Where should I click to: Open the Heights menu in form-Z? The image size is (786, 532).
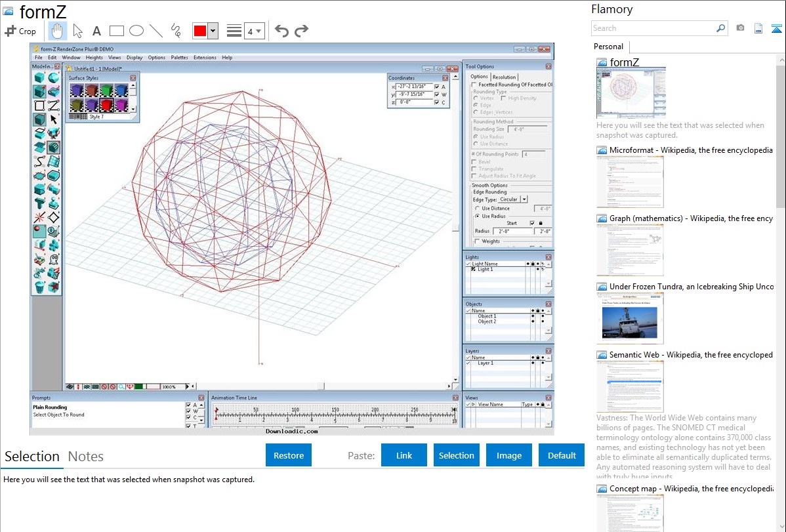(94, 58)
